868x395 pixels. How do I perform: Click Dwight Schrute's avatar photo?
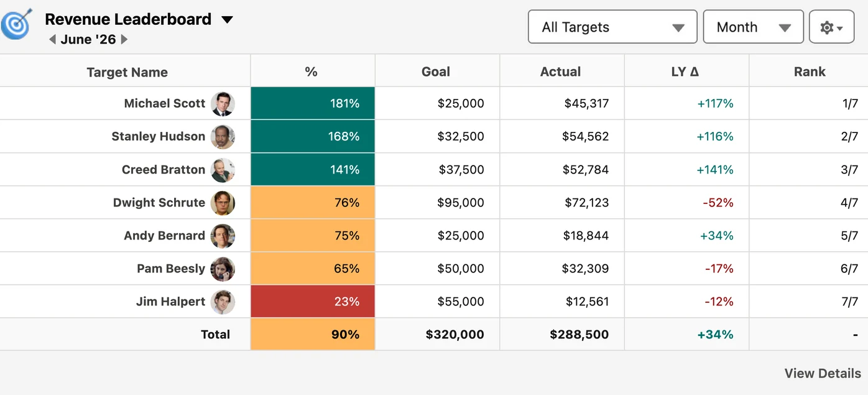point(223,203)
